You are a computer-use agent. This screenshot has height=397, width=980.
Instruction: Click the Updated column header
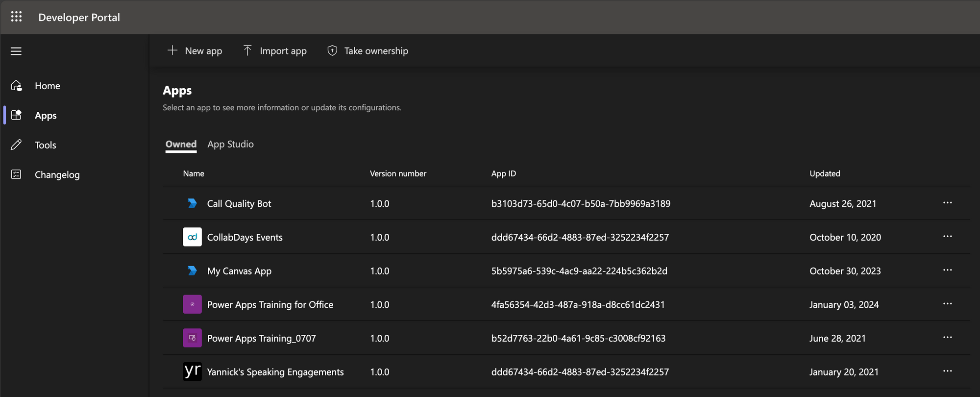825,174
